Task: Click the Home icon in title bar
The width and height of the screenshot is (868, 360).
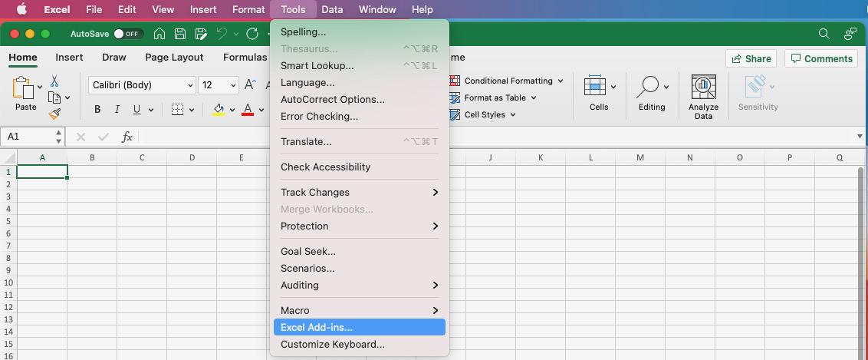Action: pyautogui.click(x=159, y=34)
